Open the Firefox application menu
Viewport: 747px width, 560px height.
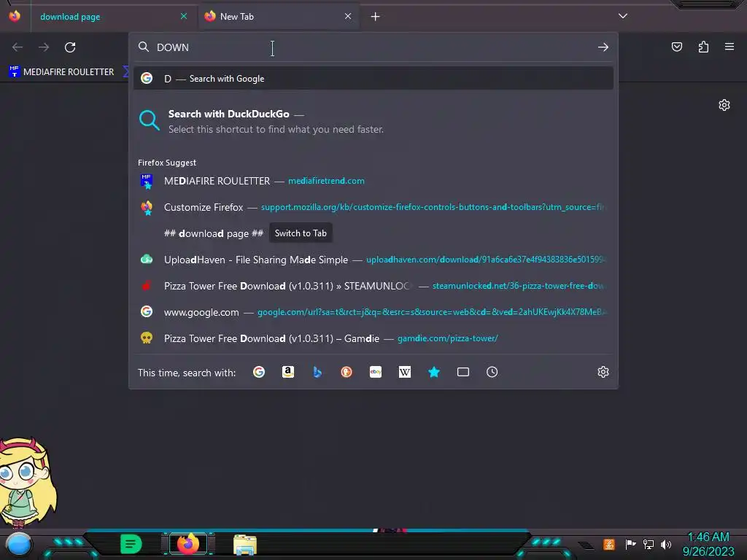click(x=729, y=47)
